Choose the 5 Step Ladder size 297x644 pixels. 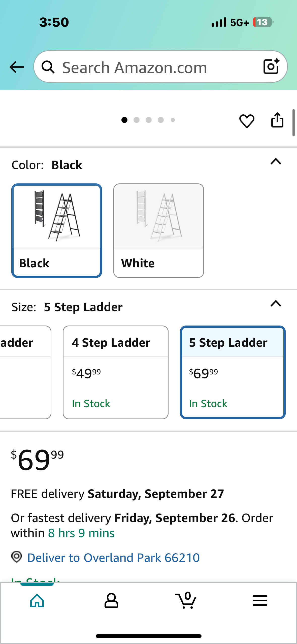coord(233,372)
